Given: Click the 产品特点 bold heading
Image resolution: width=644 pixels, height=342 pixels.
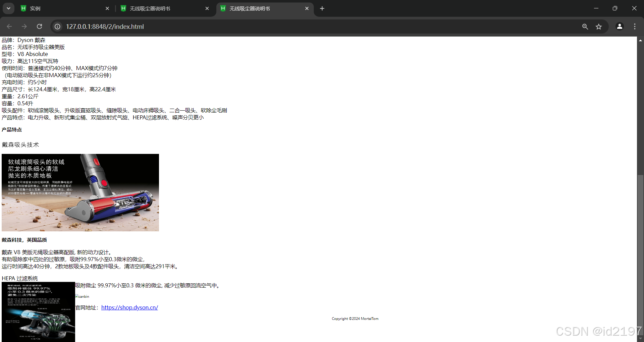Looking at the screenshot, I should tap(12, 130).
